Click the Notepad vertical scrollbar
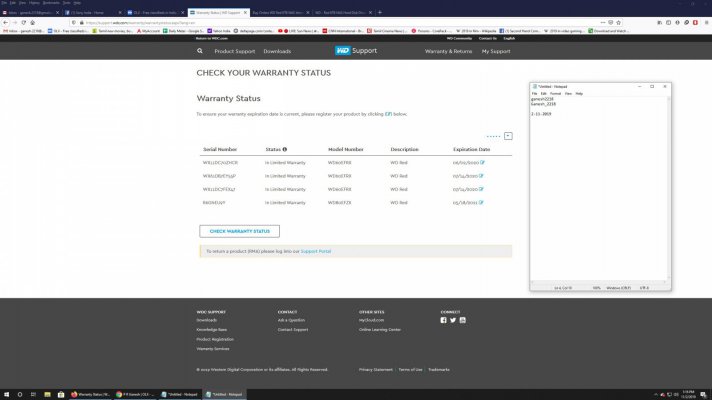This screenshot has height=400, width=712. (668, 188)
